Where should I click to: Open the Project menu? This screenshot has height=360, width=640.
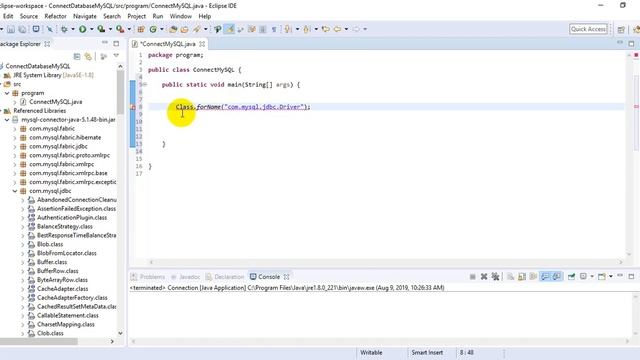[136, 16]
